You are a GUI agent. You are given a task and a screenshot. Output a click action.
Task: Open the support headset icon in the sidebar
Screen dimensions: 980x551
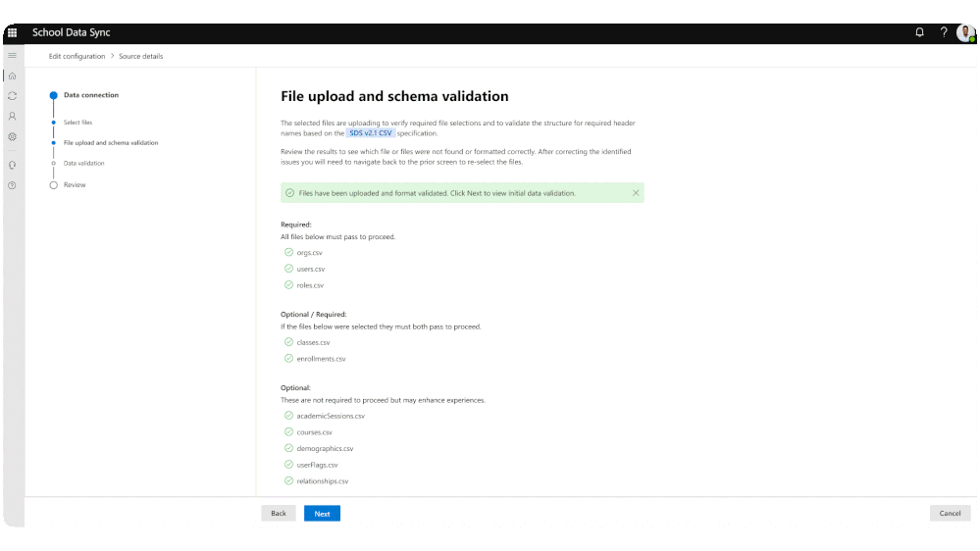click(13, 165)
